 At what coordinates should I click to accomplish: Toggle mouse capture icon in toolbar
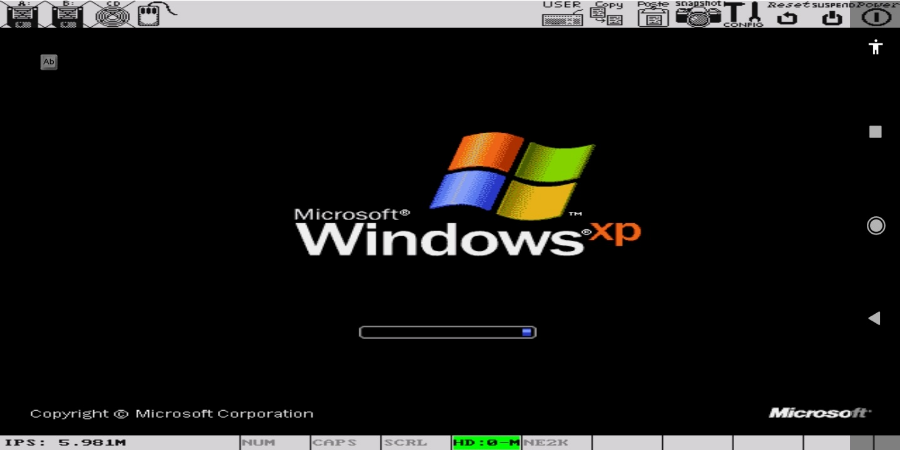point(155,14)
